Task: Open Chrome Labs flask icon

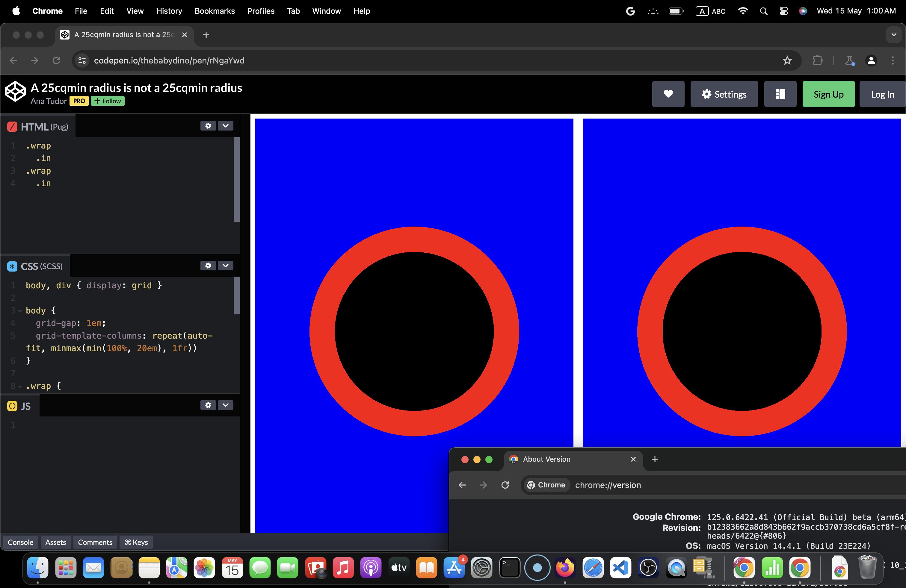Action: (x=849, y=60)
